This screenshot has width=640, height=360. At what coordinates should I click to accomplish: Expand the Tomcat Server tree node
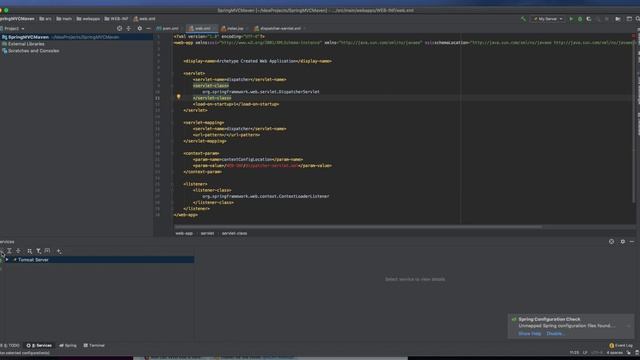pos(7,260)
